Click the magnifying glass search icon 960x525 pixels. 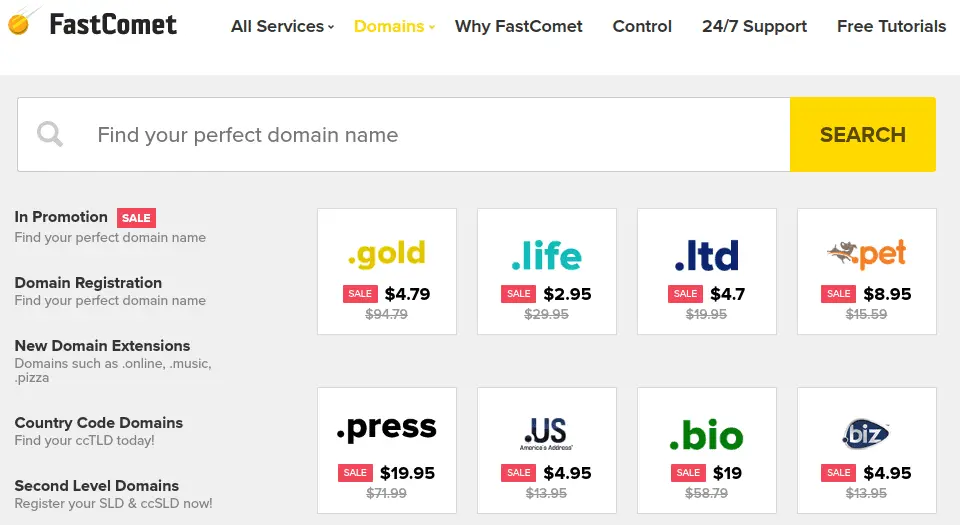50,134
